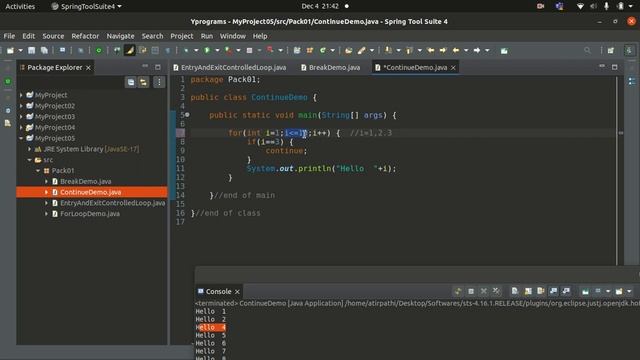Expand the MyProject04 tree node
Viewport: 640px width, 360px height.
21,127
